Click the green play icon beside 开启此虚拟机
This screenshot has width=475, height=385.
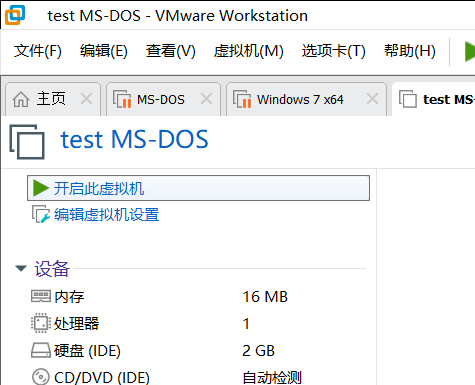pyautogui.click(x=41, y=188)
